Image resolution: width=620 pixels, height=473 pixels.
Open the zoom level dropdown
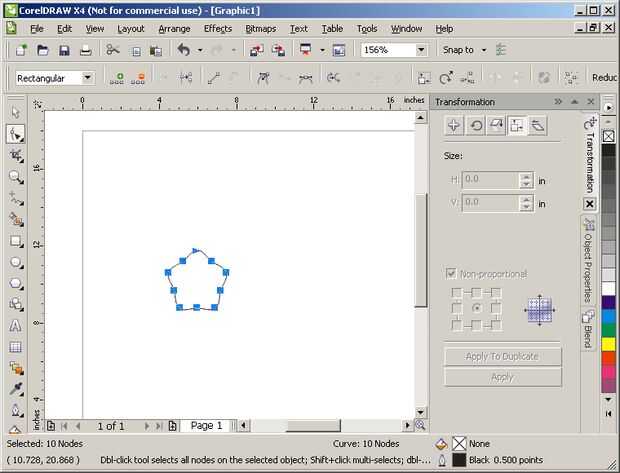pos(422,50)
